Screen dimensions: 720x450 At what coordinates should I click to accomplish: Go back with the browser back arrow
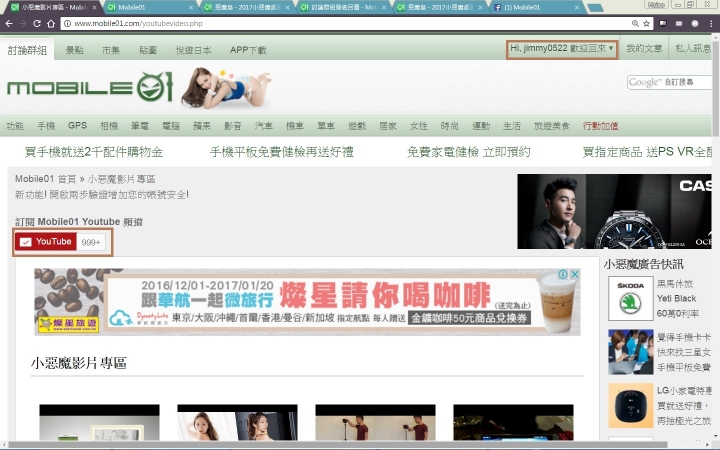click(x=9, y=23)
